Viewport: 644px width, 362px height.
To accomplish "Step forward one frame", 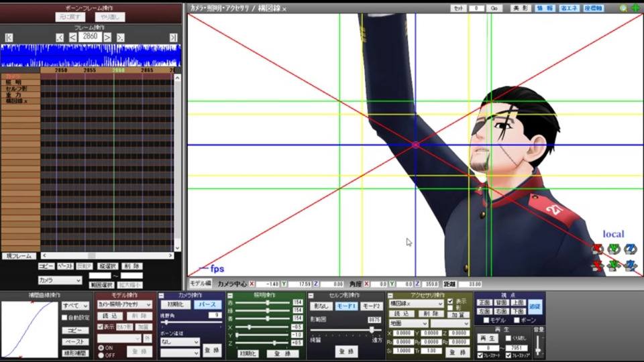I will point(107,38).
